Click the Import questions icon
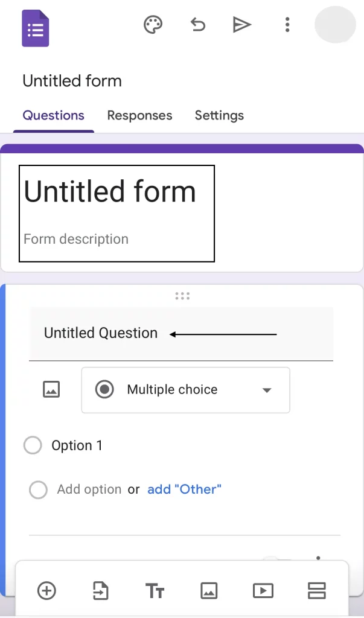 101,590
